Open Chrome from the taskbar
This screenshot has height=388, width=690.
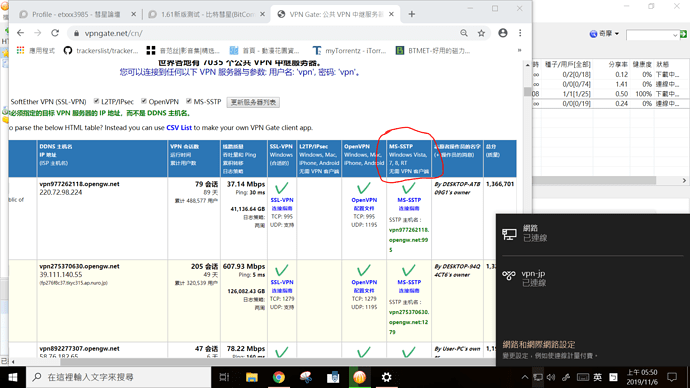(x=279, y=377)
